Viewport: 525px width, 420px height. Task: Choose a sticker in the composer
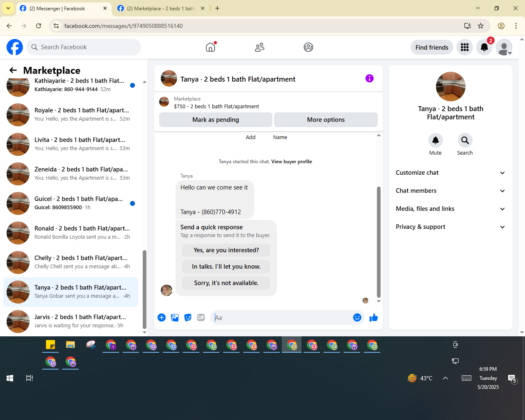click(188, 317)
